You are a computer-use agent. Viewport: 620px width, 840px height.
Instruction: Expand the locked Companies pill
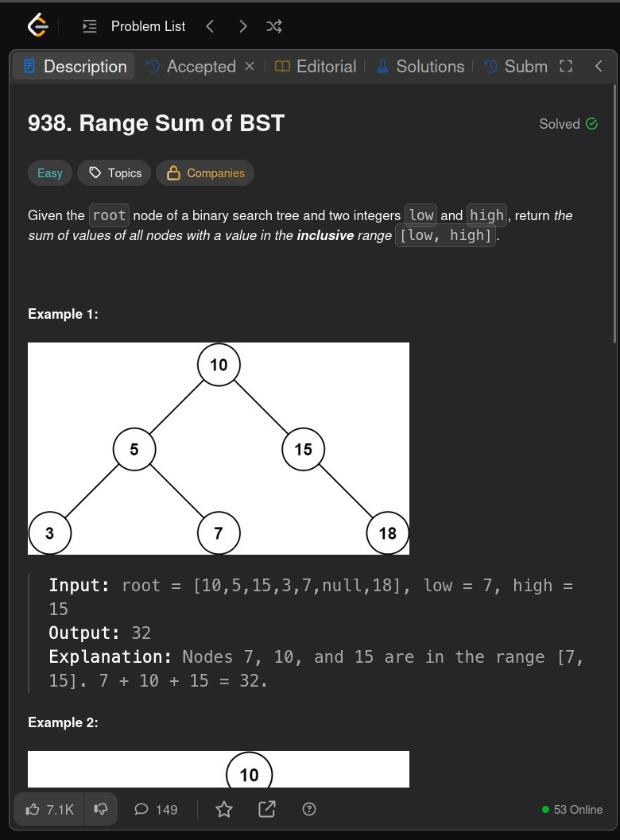point(205,173)
